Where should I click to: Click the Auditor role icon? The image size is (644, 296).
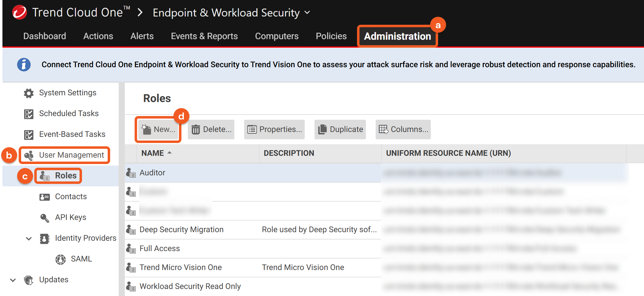131,173
